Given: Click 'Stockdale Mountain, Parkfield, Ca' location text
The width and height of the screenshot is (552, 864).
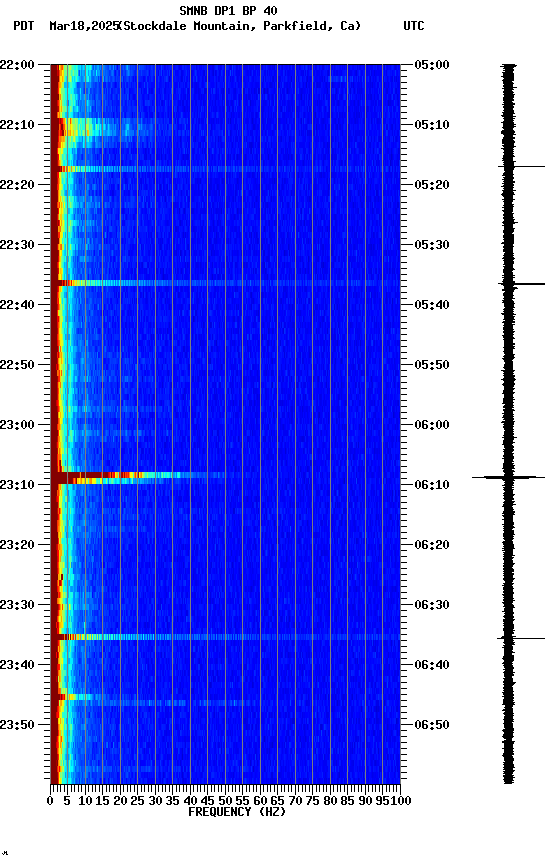Looking at the screenshot, I should pos(240,26).
